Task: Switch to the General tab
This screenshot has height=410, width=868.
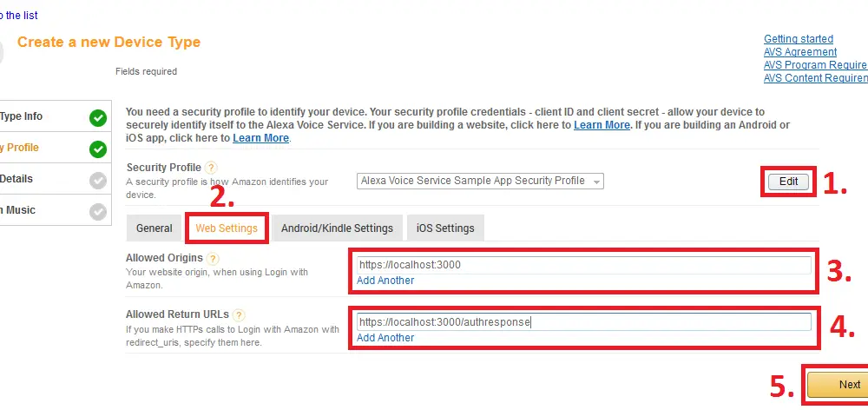Action: click(154, 228)
